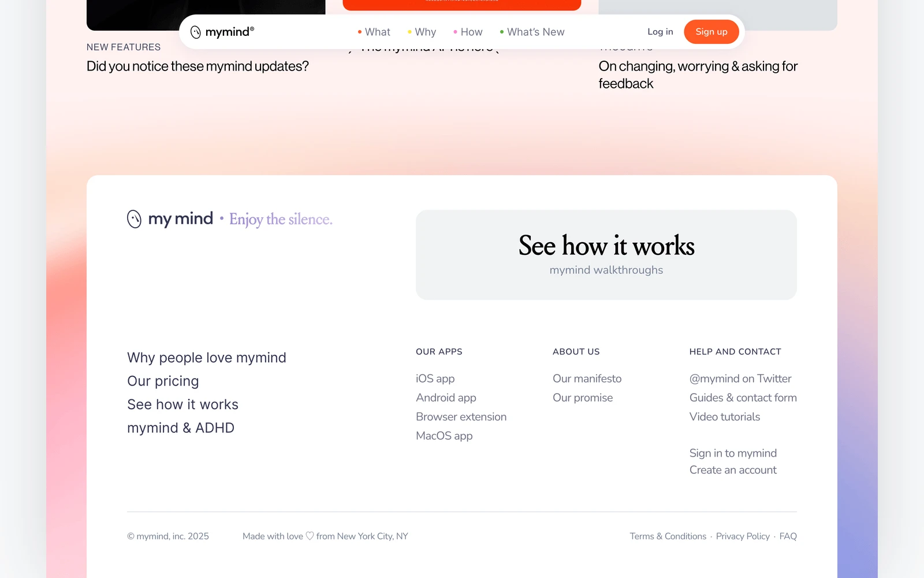Image resolution: width=924 pixels, height=578 pixels.
Task: Open the MacOS app link
Action: click(x=444, y=436)
